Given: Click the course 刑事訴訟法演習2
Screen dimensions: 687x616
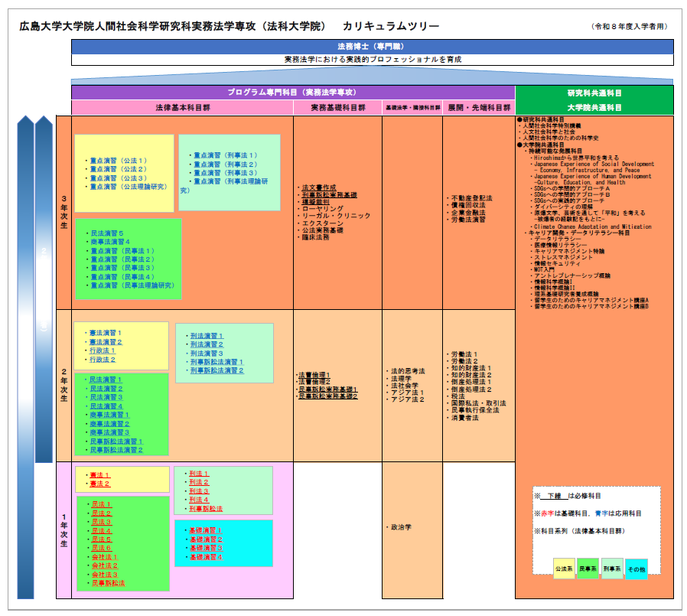Looking at the screenshot, I should 217,370.
